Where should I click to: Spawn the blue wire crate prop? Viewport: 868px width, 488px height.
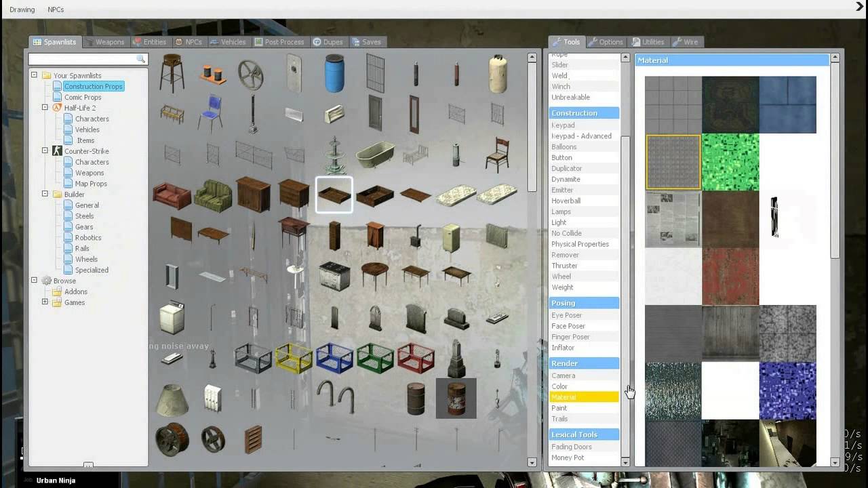[x=334, y=358]
